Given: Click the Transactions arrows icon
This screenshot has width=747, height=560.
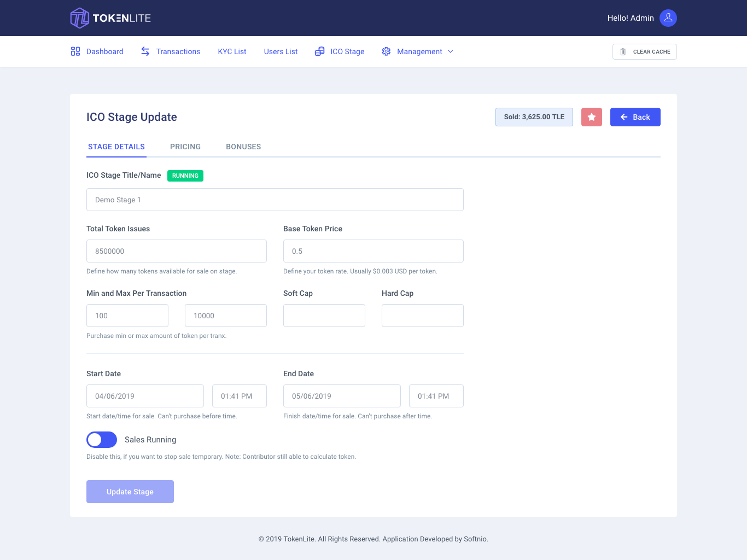Looking at the screenshot, I should click(x=145, y=51).
